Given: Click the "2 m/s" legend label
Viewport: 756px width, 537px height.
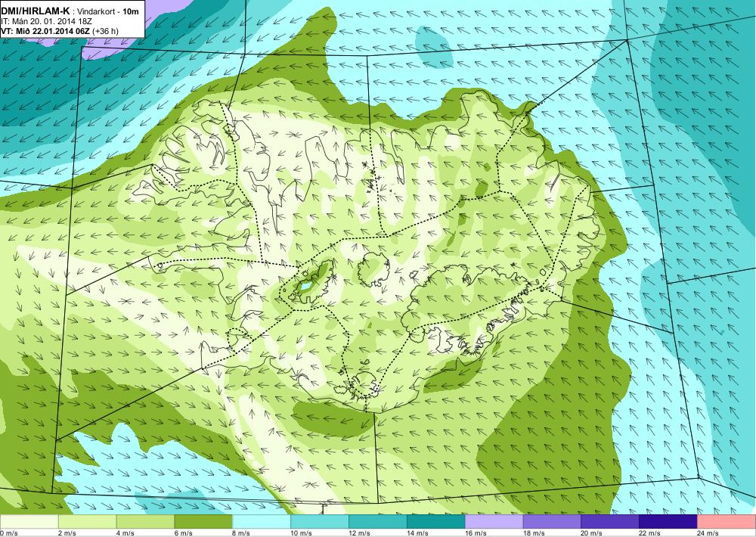Looking at the screenshot, I should 67,533.
